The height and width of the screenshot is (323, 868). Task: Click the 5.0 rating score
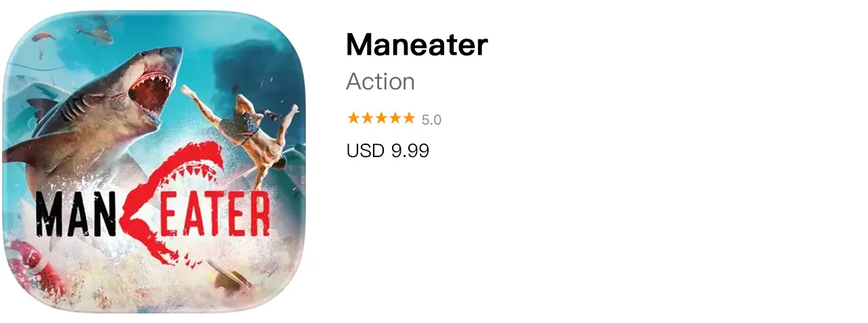point(431,120)
